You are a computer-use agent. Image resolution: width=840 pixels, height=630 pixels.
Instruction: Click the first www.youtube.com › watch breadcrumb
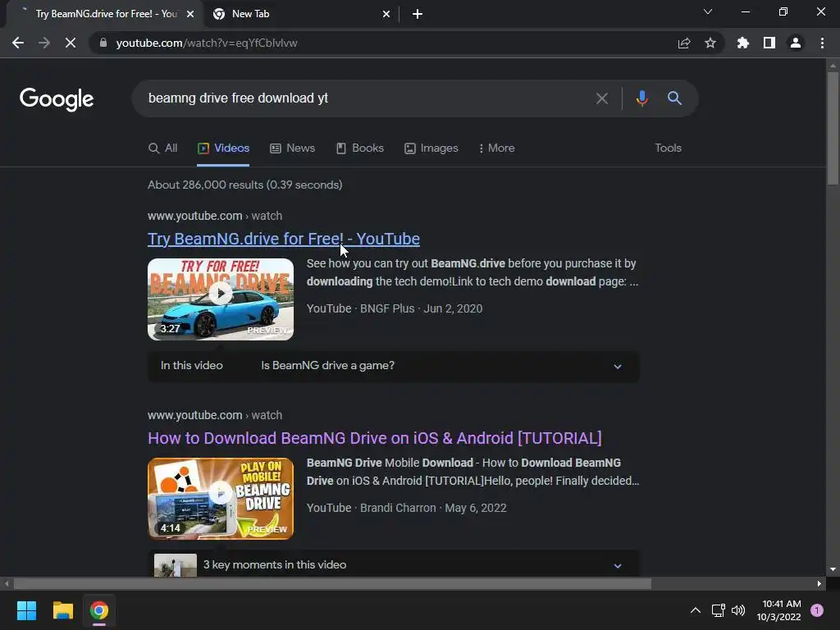tap(215, 216)
